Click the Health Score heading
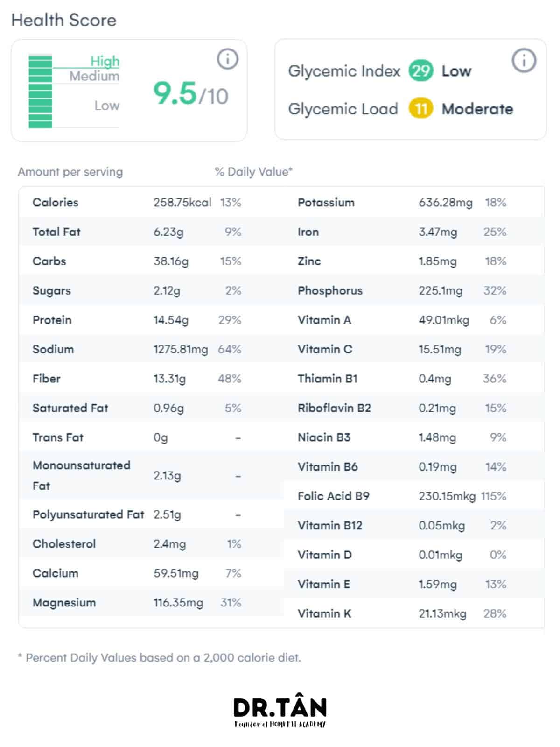Image resolution: width=560 pixels, height=747 pixels. pos(64,20)
